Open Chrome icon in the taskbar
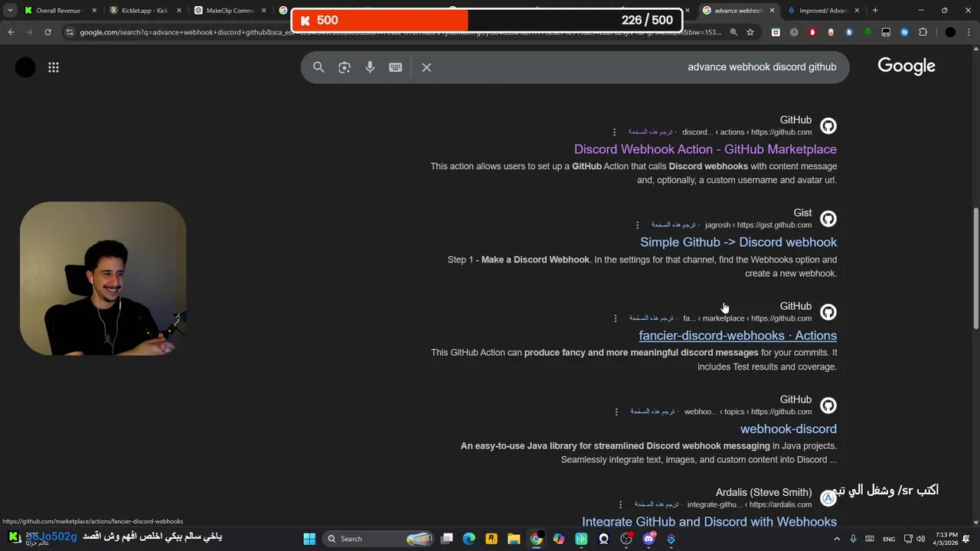 point(537,539)
